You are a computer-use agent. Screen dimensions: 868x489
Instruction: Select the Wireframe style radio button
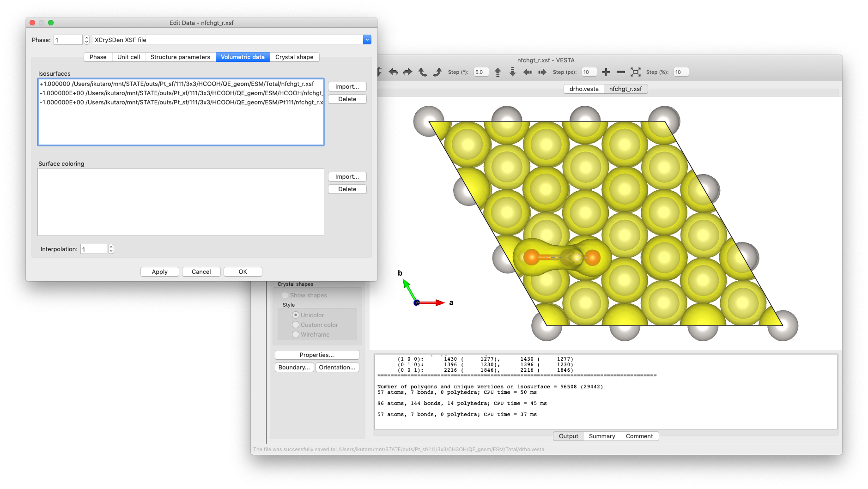(296, 334)
